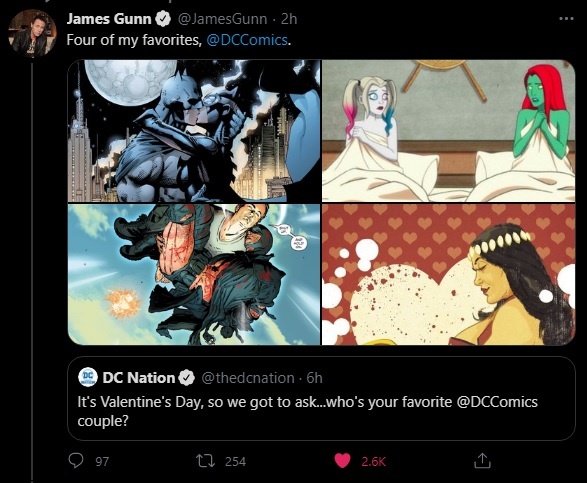Open the quoted Valentine's Day tweet text

point(307,411)
